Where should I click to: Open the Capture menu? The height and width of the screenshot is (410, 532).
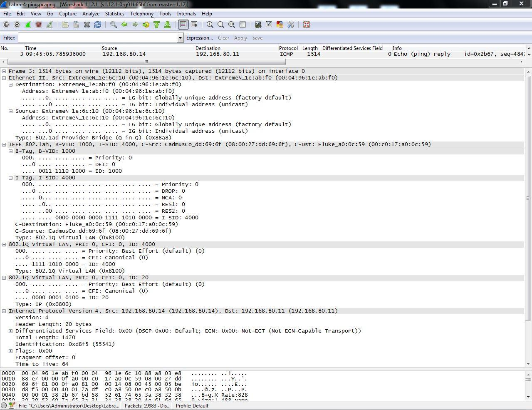[68, 14]
